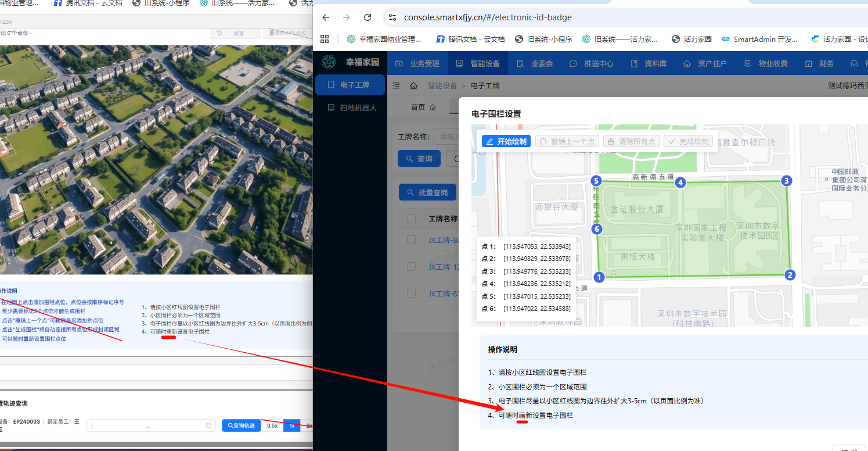
Task: Go back with browser back arrow
Action: (x=326, y=17)
